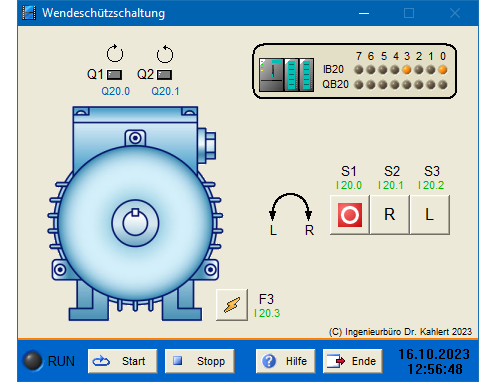Viewport: 497px width, 382px height.
Task: Click the red S1 stop pushbutton
Action: 350,215
